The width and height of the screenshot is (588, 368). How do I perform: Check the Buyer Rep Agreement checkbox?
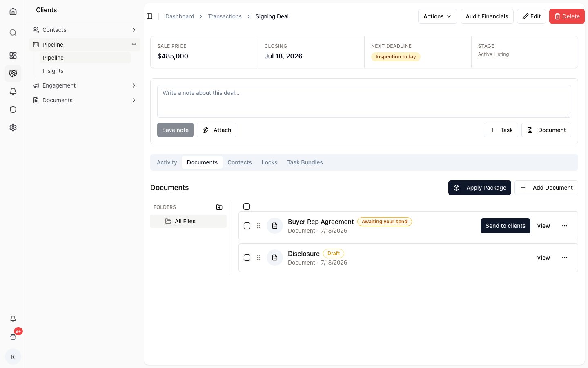pos(247,226)
